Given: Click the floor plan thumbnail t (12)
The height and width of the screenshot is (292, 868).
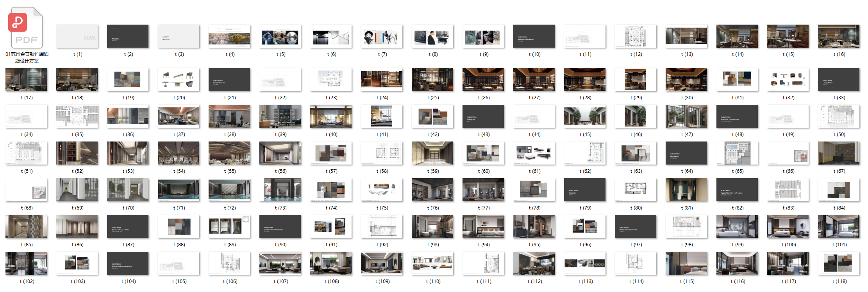Looking at the screenshot, I should (636, 36).
